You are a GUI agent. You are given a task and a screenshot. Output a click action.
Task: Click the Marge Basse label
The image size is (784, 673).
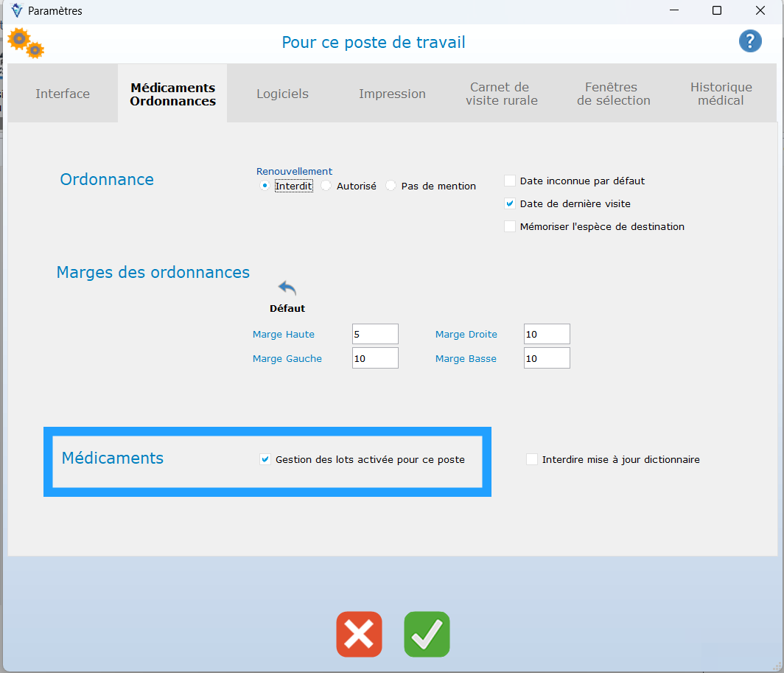tap(466, 359)
